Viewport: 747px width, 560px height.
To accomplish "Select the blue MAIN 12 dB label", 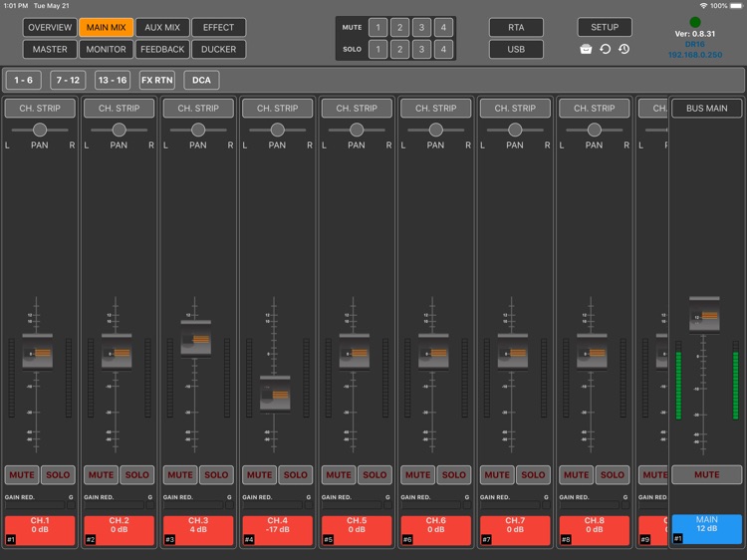I will tap(707, 529).
